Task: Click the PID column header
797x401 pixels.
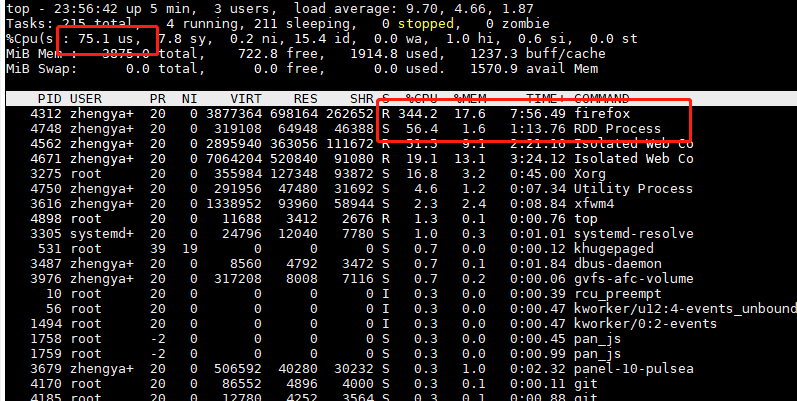Action: pyautogui.click(x=49, y=99)
